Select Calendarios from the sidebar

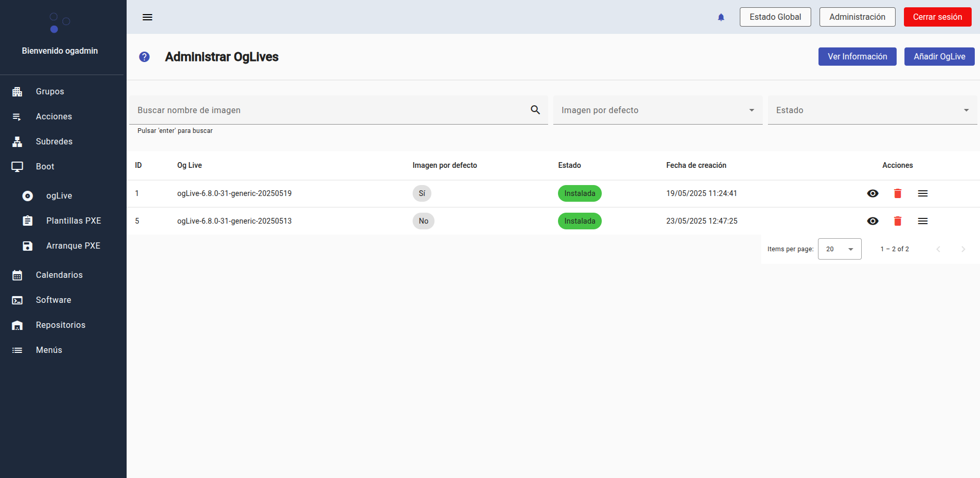pyautogui.click(x=59, y=275)
